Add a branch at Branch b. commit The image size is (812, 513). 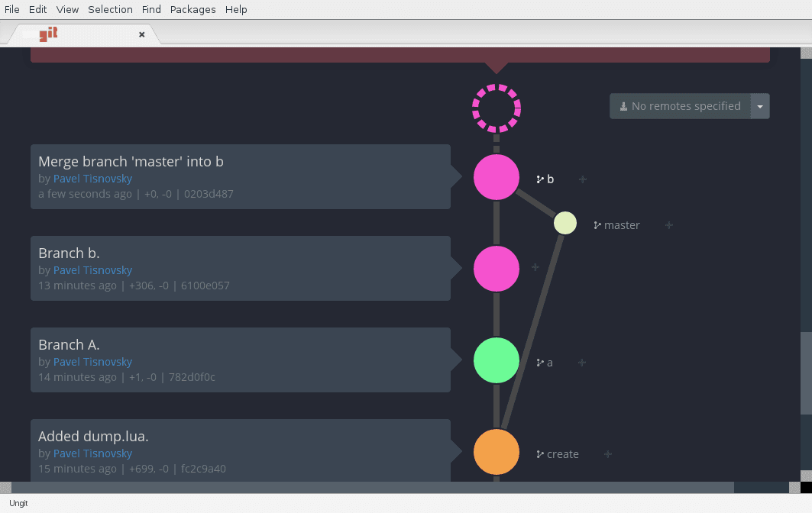[535, 267]
